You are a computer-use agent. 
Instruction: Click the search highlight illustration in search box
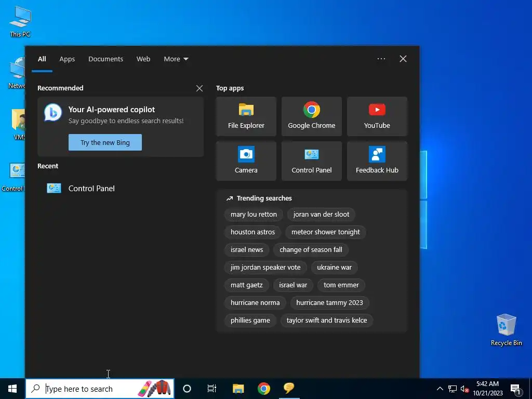click(x=155, y=389)
